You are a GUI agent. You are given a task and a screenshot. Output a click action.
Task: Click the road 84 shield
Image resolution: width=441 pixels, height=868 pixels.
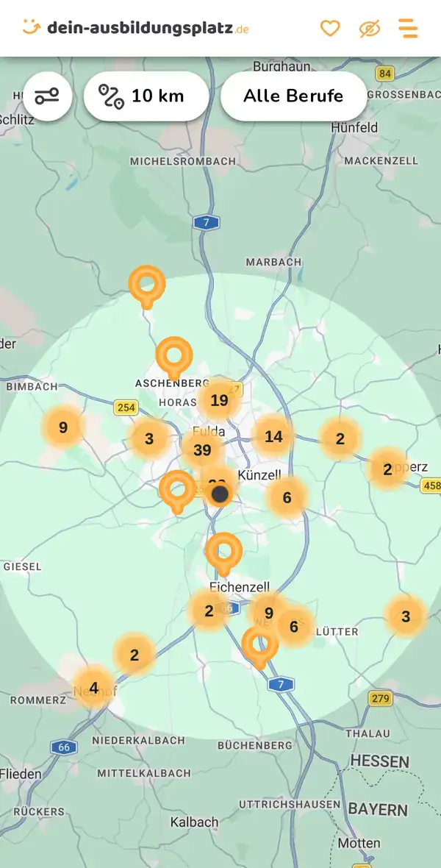[x=385, y=74]
